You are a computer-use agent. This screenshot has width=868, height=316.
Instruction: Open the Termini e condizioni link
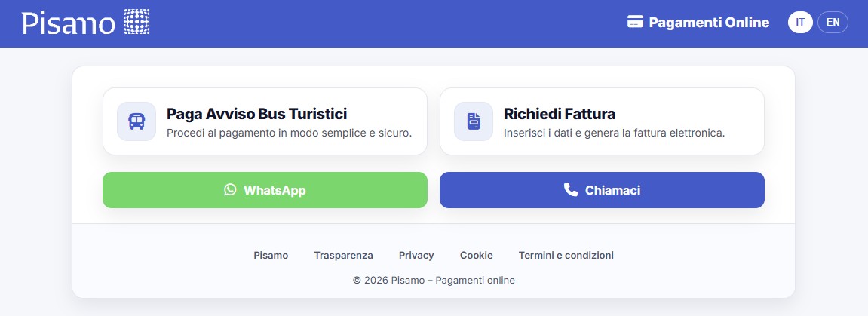[566, 256]
